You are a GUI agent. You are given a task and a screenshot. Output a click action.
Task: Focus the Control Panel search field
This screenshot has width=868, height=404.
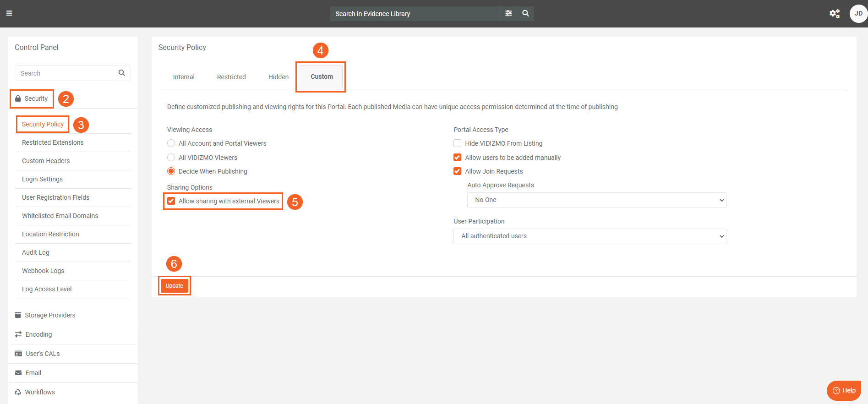pyautogui.click(x=64, y=73)
